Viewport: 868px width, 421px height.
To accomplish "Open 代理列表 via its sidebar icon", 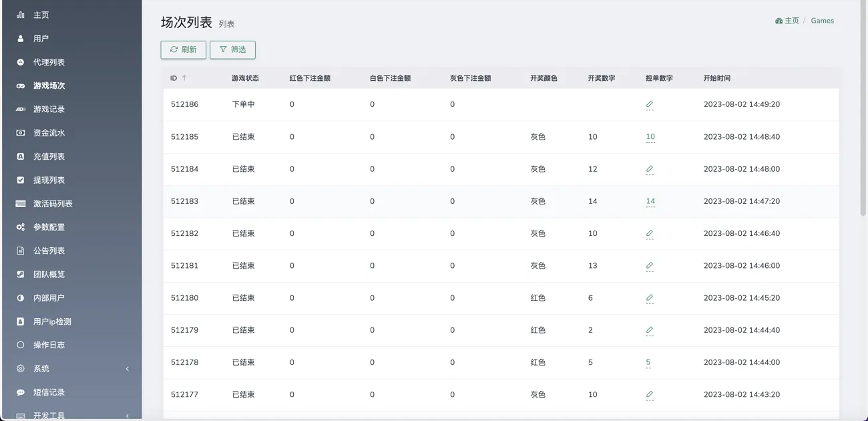I will (x=20, y=61).
